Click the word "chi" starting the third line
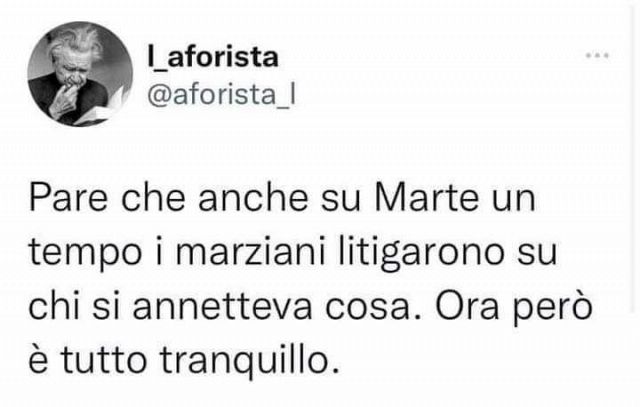The image size is (640, 407). pyautogui.click(x=53, y=307)
